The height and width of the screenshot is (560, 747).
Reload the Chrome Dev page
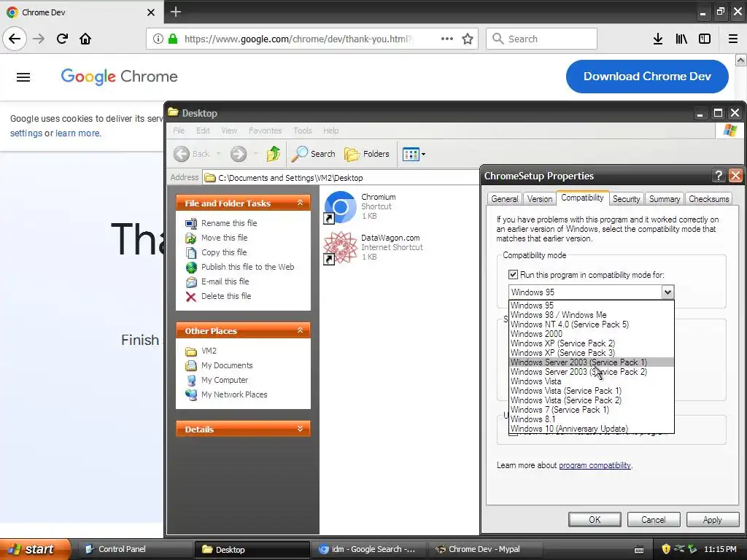(x=62, y=39)
